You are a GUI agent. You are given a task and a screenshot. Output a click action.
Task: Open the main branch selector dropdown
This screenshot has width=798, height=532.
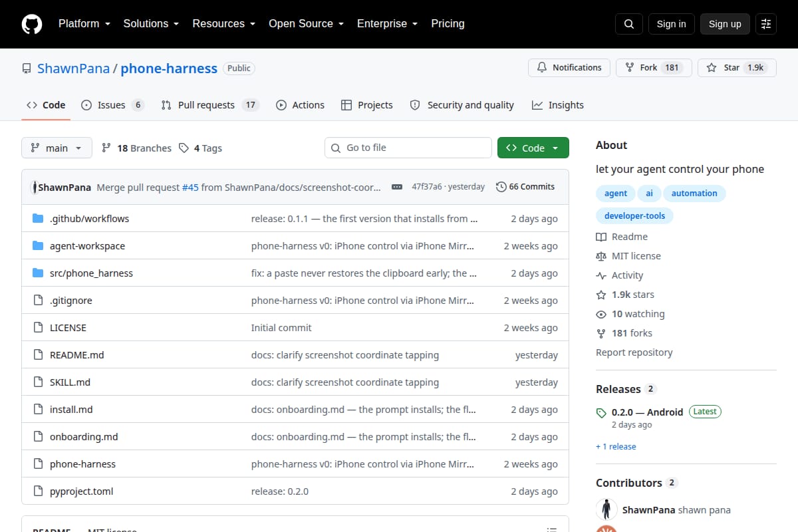click(57, 148)
